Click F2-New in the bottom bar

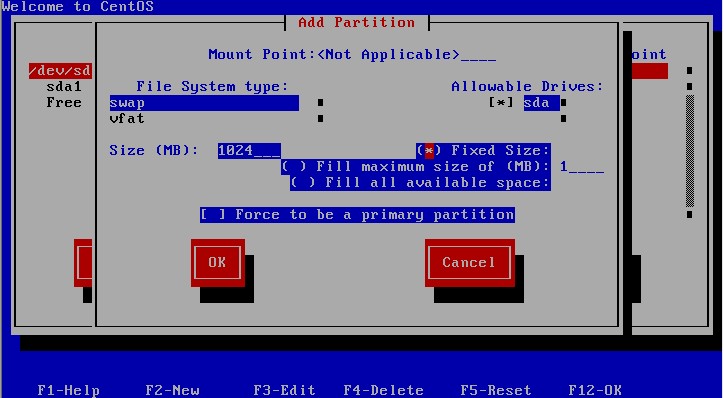[172, 390]
